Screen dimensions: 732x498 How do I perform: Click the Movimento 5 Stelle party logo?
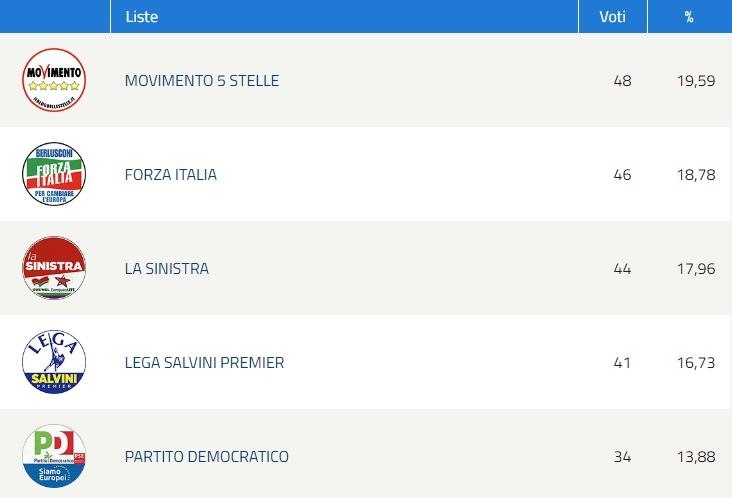point(54,80)
